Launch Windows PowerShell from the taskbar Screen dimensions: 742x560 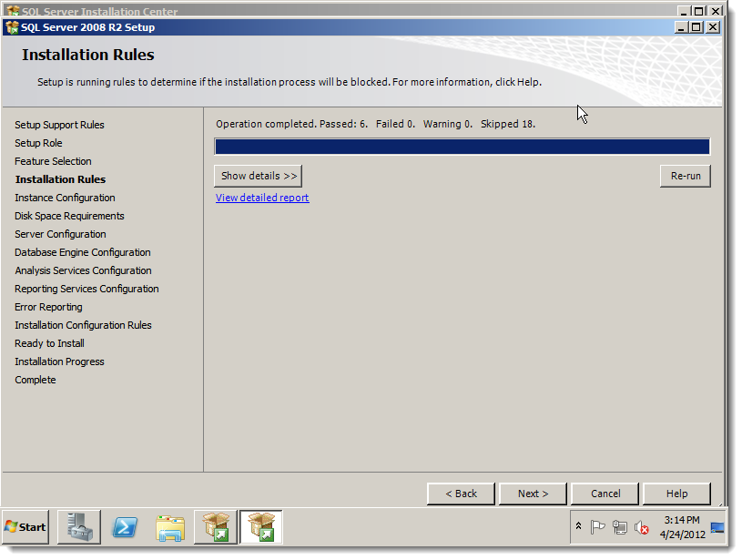[125, 527]
